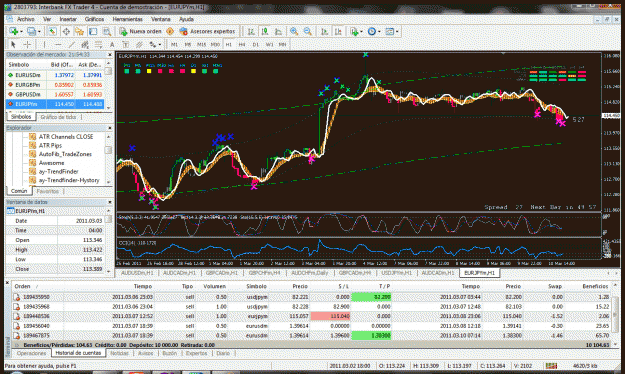
Task: Select the Vertical Line drawing tool
Action: pyautogui.click(x=44, y=44)
